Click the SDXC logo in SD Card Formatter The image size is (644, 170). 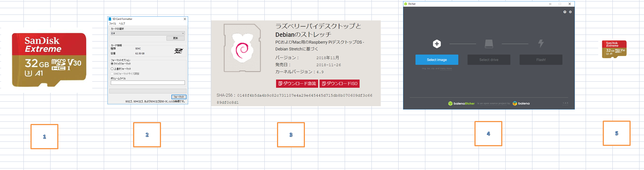[178, 51]
